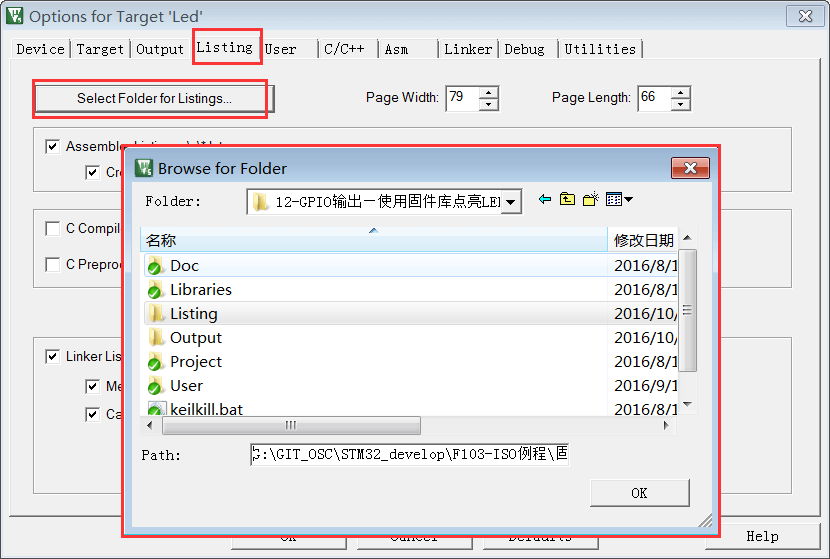Viewport: 830px width, 559px height.
Task: Enable the C Compiler Listing checkbox
Action: pos(53,229)
